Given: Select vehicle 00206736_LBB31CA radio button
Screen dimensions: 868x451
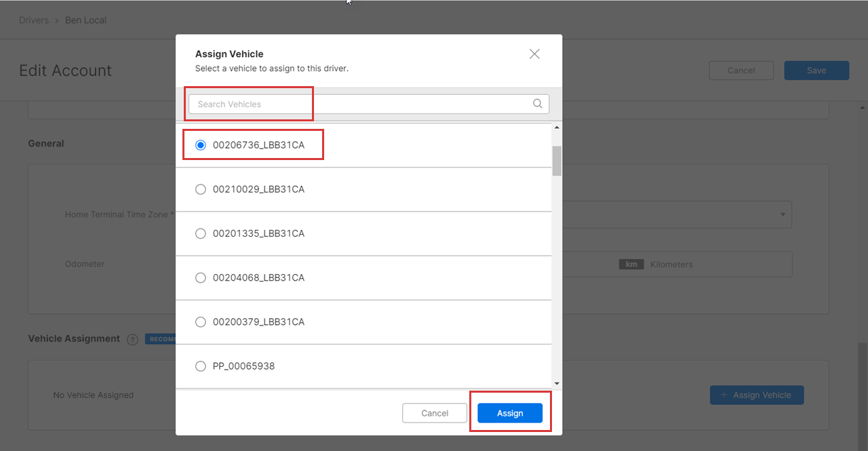Looking at the screenshot, I should [x=201, y=145].
